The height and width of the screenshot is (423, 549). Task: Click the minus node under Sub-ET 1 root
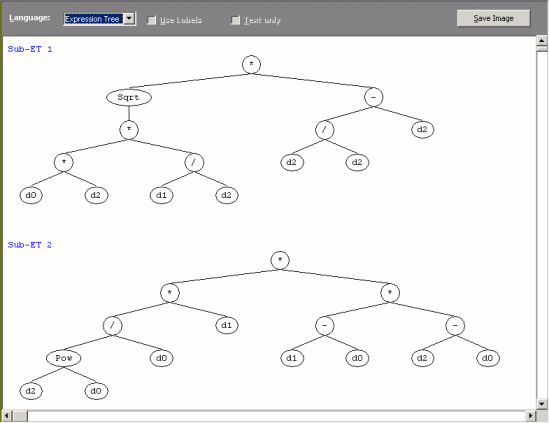click(x=374, y=97)
